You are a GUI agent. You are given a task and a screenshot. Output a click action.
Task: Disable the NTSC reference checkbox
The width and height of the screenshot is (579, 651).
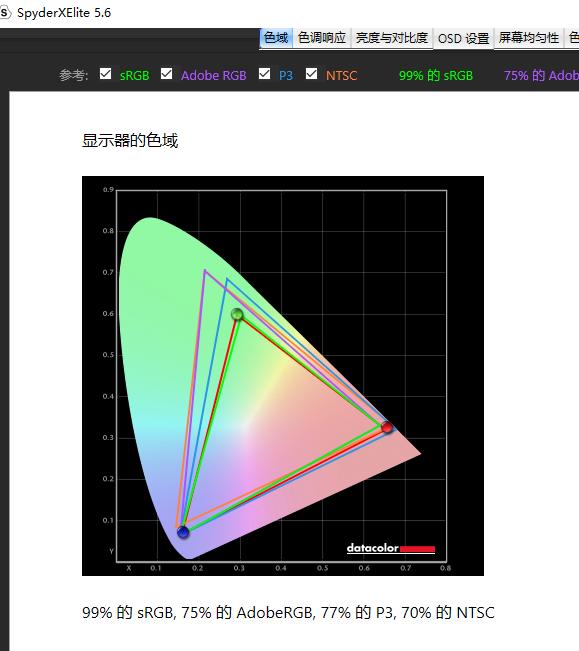pyautogui.click(x=311, y=74)
